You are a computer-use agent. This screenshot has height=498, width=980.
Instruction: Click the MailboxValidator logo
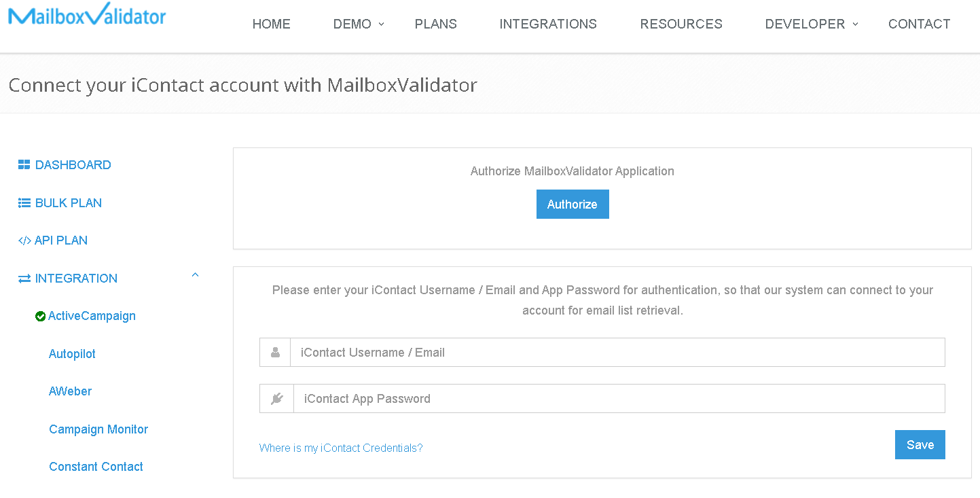87,14
